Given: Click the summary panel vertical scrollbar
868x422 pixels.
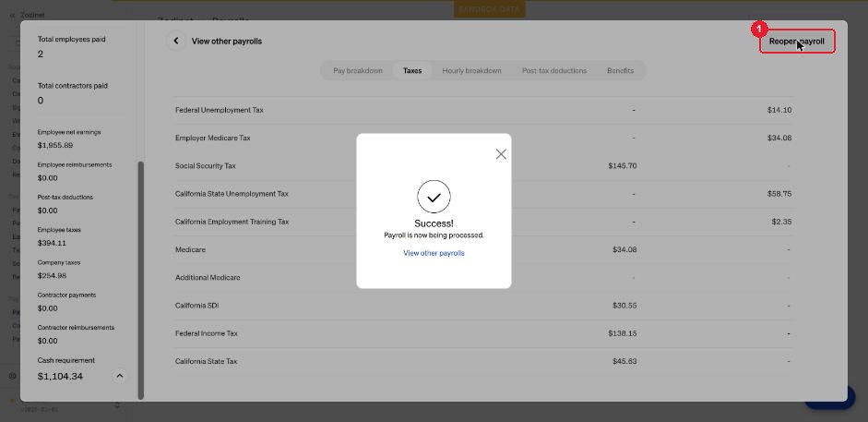Looking at the screenshot, I should coord(140,280).
